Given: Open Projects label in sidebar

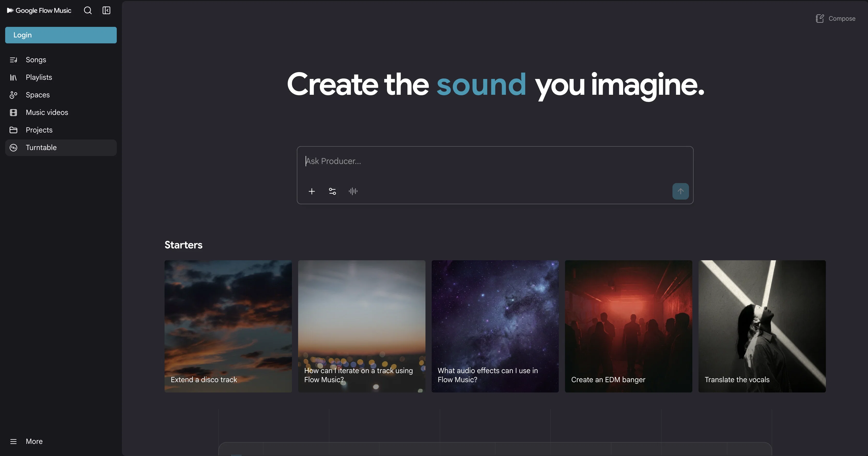Looking at the screenshot, I should (x=39, y=130).
